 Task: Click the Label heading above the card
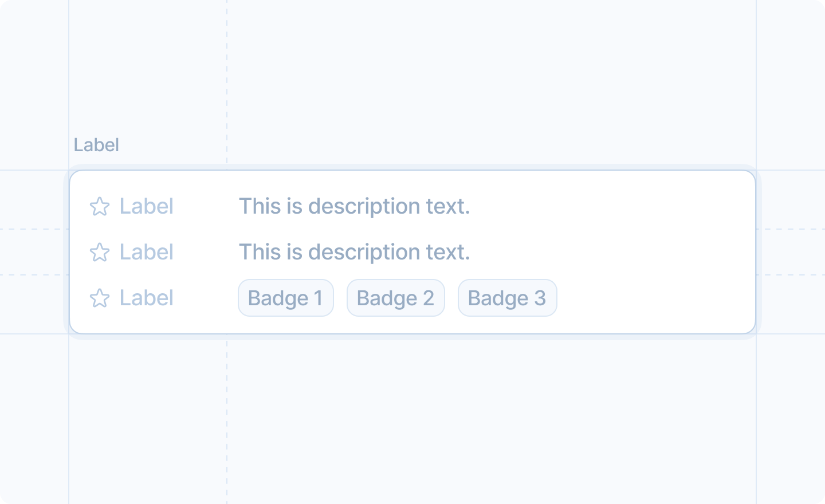tap(96, 145)
